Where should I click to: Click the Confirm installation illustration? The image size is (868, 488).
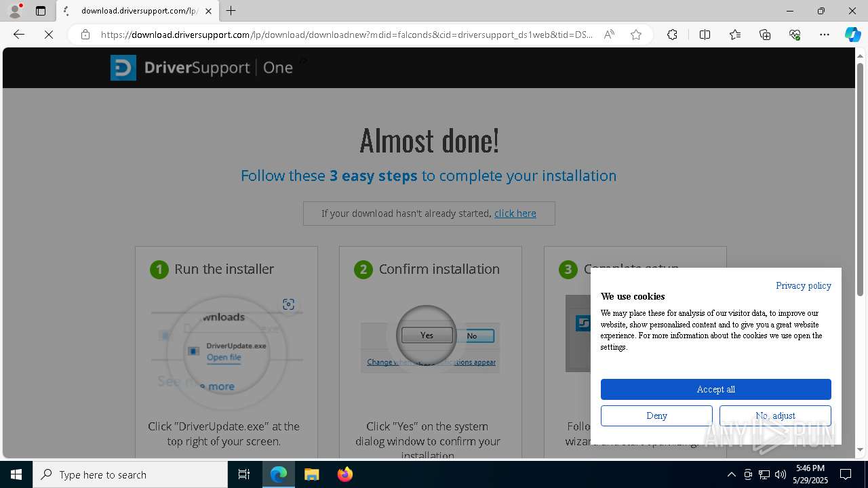point(430,337)
